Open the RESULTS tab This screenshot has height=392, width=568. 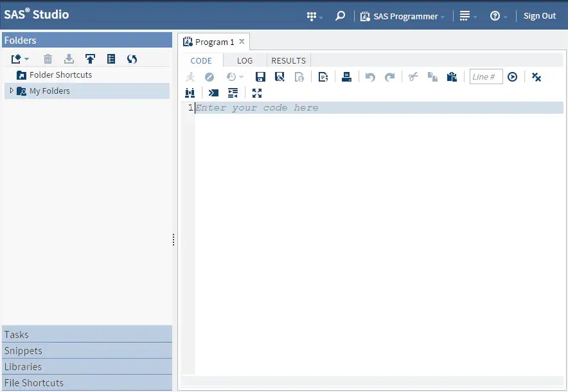(x=288, y=60)
